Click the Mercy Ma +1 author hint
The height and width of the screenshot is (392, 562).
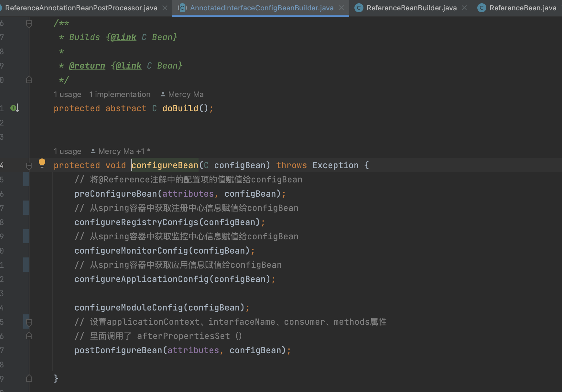click(120, 151)
